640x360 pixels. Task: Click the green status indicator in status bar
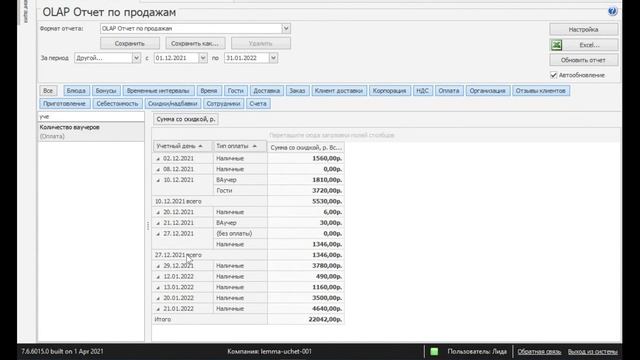coord(434,351)
